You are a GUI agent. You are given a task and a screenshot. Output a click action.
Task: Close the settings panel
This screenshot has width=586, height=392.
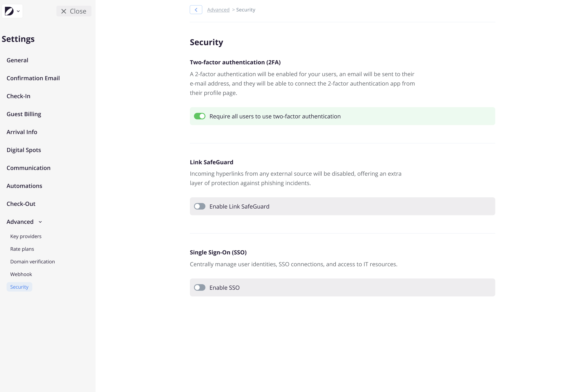(74, 11)
